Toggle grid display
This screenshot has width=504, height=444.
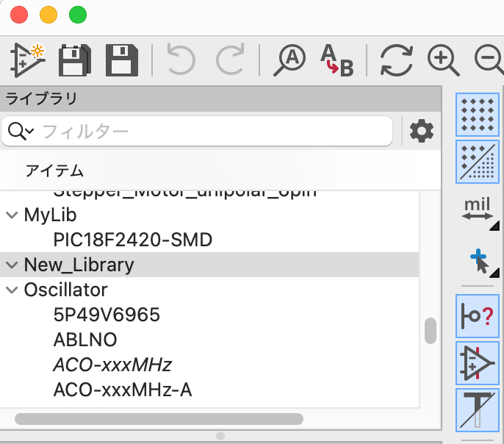(x=478, y=115)
